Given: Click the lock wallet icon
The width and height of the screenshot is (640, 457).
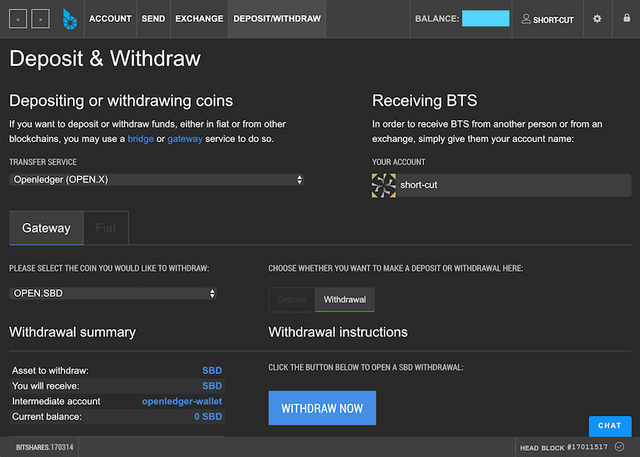Looking at the screenshot, I should click(x=626, y=18).
